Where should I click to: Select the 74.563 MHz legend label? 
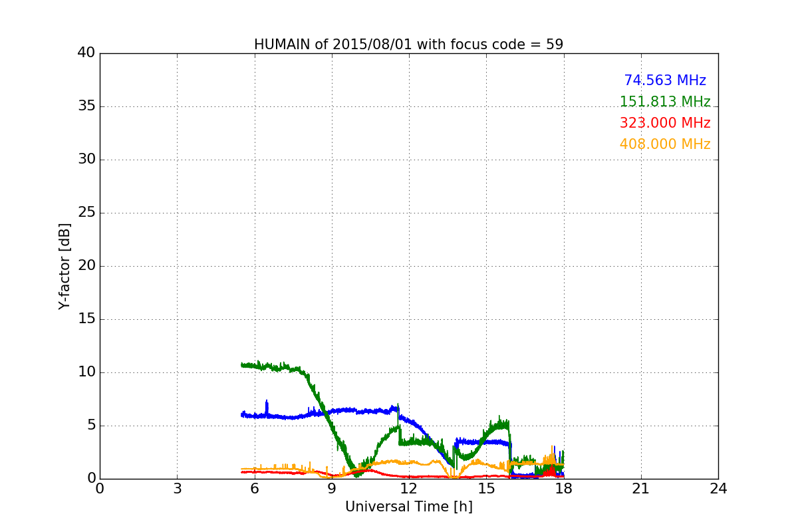click(x=665, y=80)
